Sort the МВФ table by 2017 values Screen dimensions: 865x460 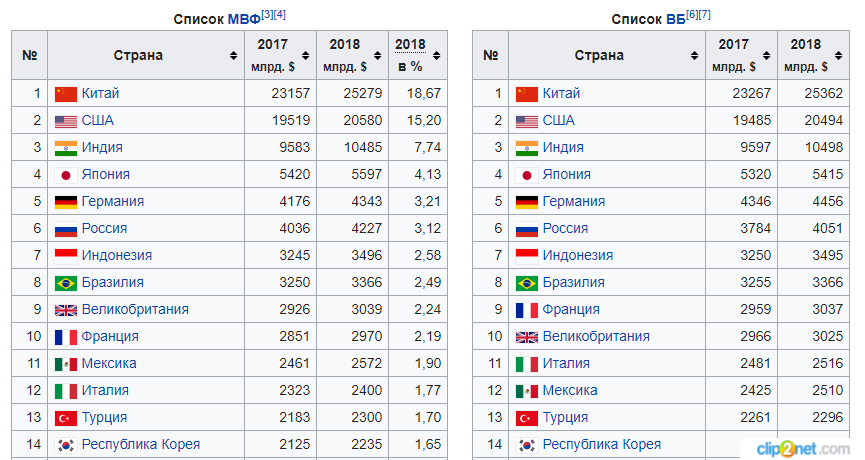306,55
